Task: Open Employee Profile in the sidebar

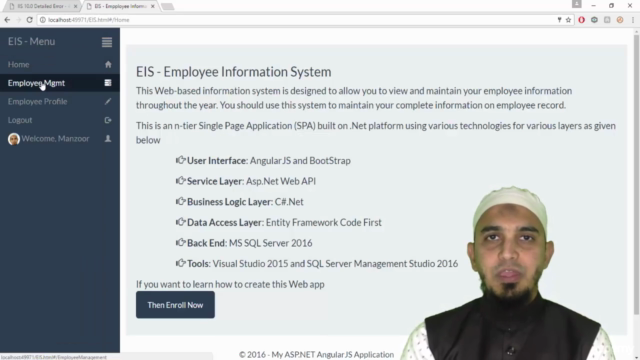Action: pos(60,101)
